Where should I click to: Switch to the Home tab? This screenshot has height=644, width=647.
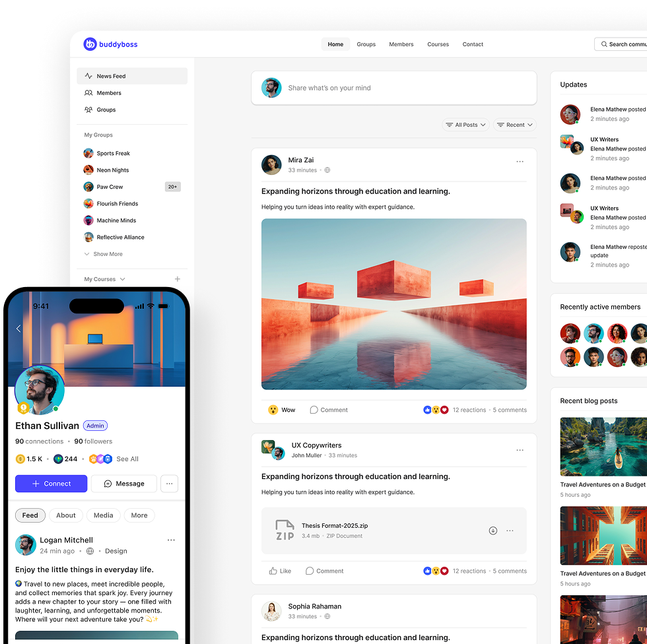335,44
